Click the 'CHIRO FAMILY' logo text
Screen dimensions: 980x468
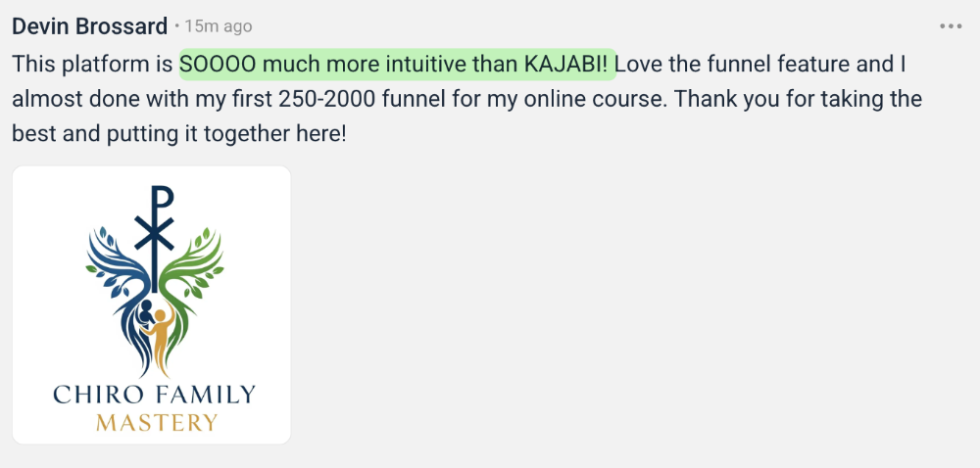pos(153,395)
